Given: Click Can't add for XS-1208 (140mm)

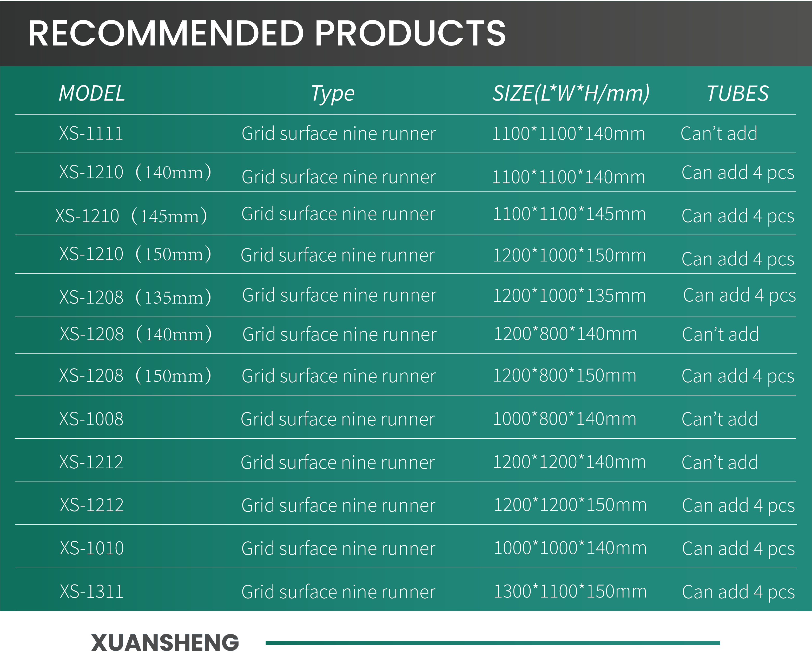Looking at the screenshot, I should (720, 334).
